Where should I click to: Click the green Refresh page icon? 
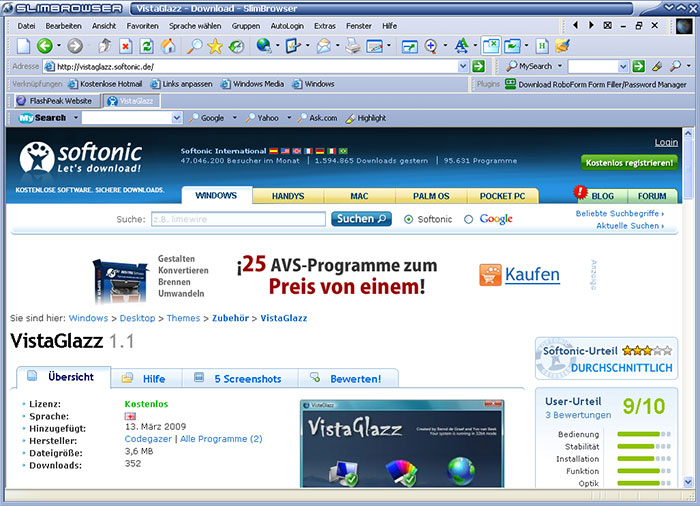(146, 46)
